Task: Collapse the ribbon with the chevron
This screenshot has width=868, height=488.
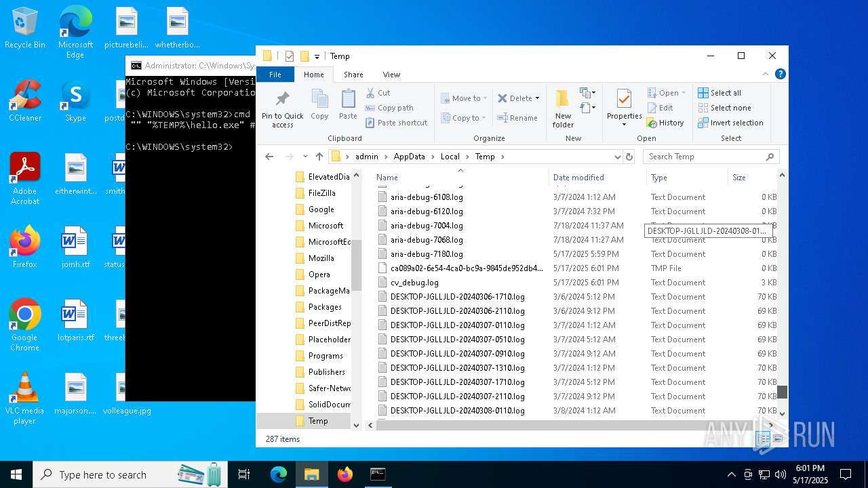Action: tap(766, 75)
